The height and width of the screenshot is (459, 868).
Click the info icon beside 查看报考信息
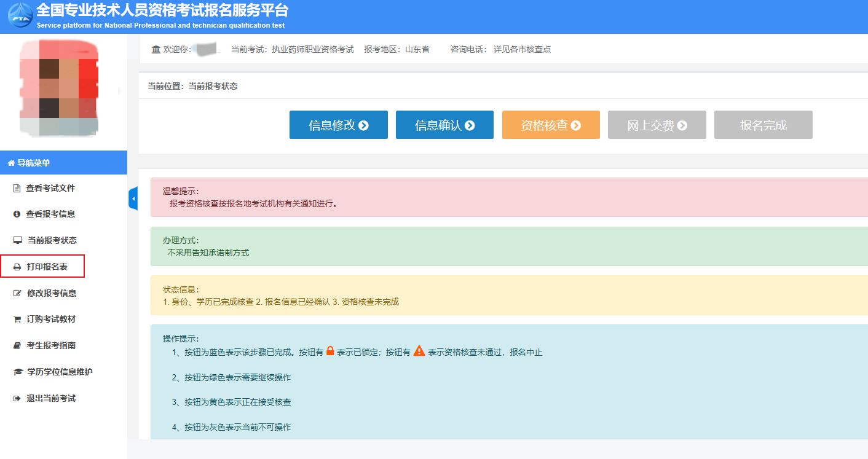[17, 214]
